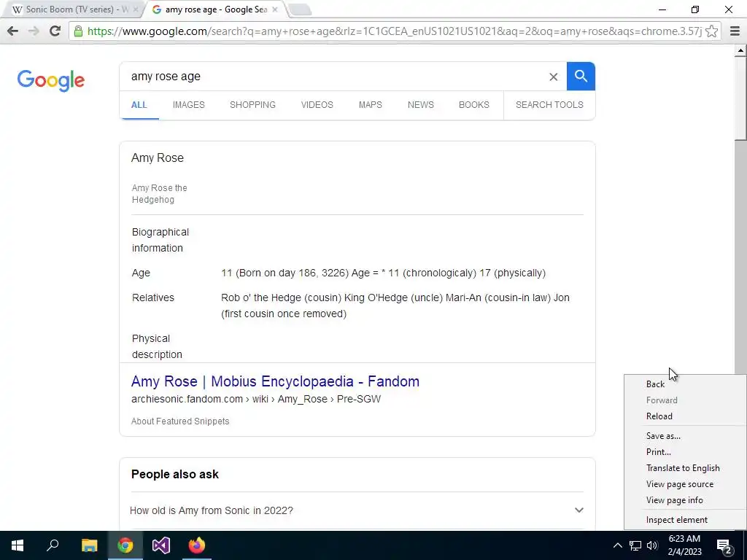Open the Chrome hamburger menu
Viewport: 747px width, 560px height.
[735, 31]
